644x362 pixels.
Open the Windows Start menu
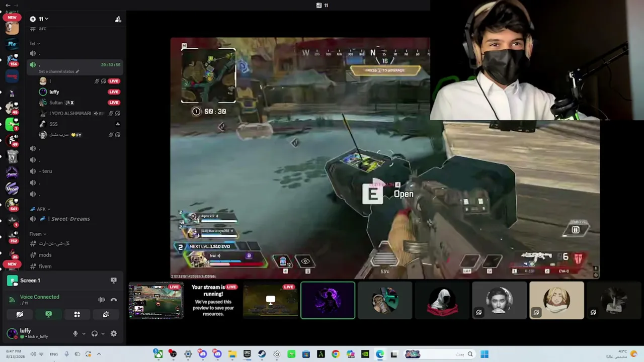click(x=485, y=354)
